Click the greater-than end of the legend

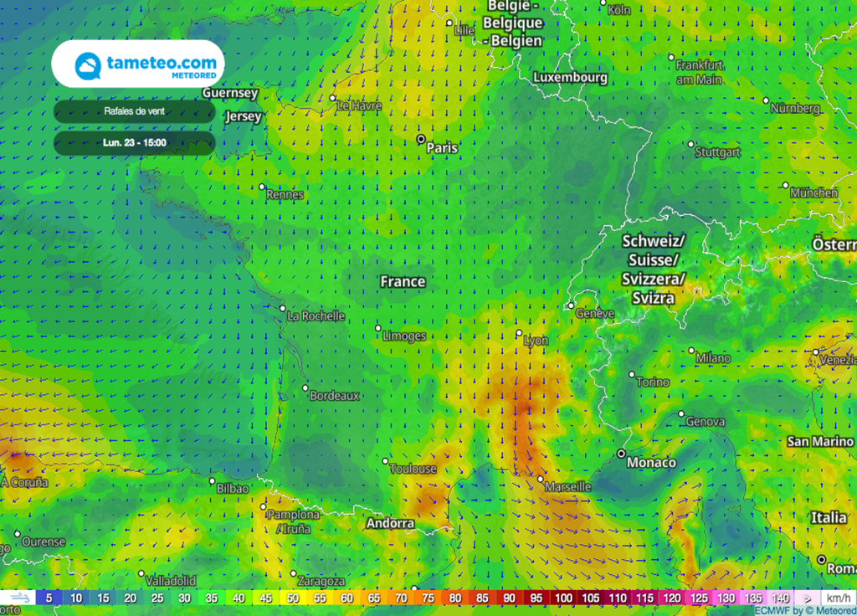coord(808,598)
